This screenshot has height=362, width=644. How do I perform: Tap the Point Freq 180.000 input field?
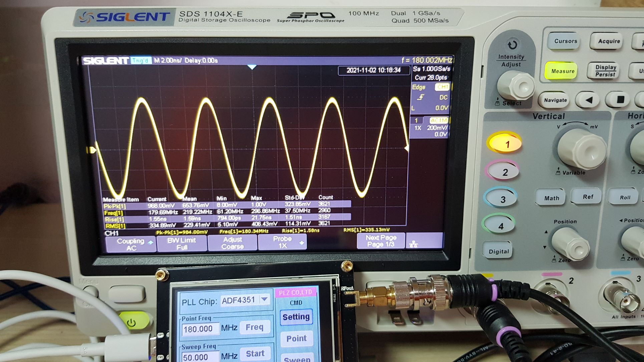(x=201, y=329)
